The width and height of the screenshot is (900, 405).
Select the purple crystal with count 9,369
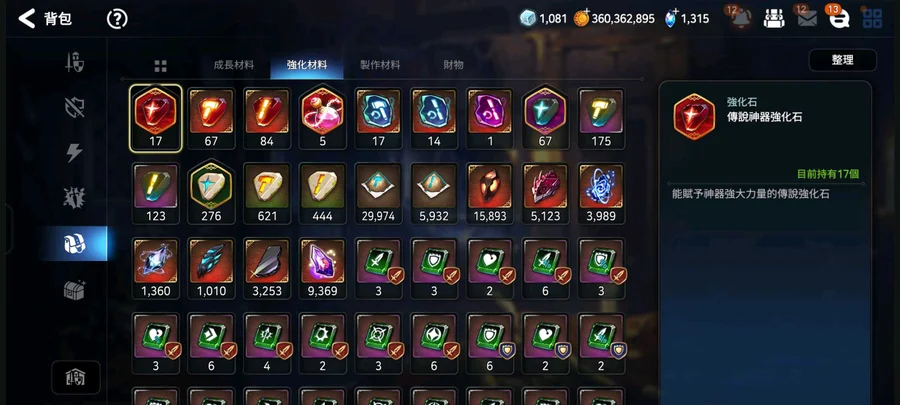[x=323, y=268]
